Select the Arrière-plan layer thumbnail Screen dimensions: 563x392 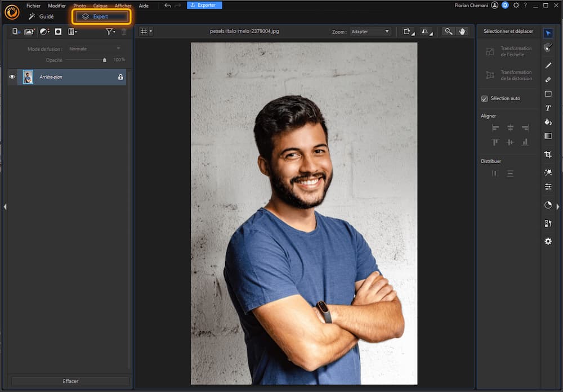[x=28, y=76]
